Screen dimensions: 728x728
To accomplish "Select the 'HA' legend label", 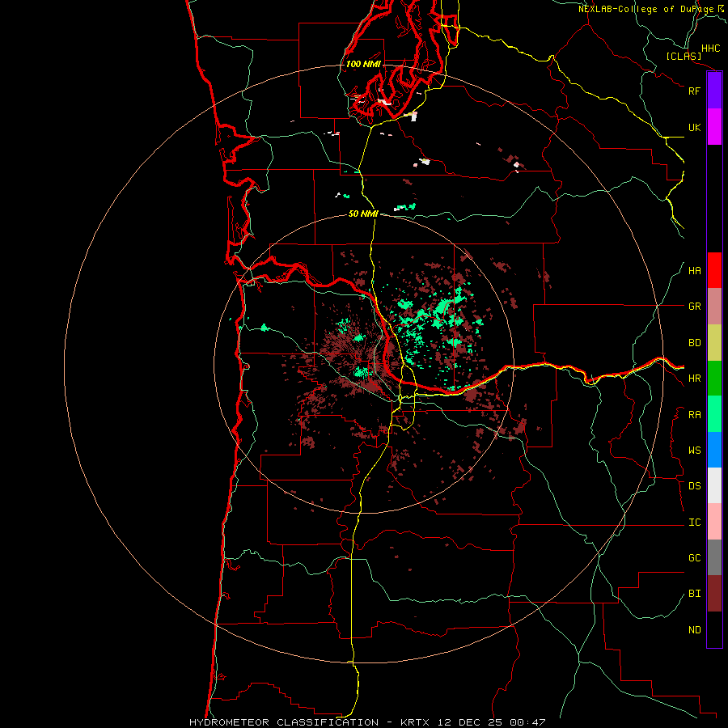I will [x=694, y=271].
